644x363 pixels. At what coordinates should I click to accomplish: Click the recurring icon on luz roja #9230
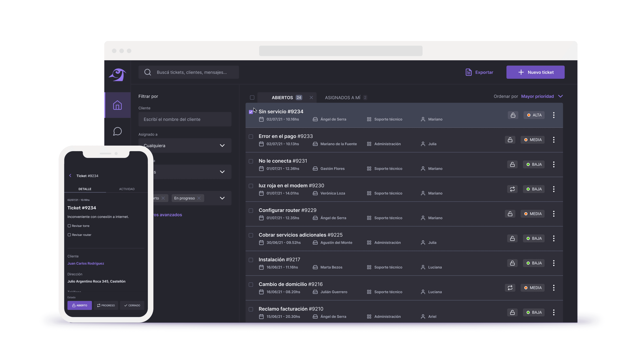click(512, 189)
